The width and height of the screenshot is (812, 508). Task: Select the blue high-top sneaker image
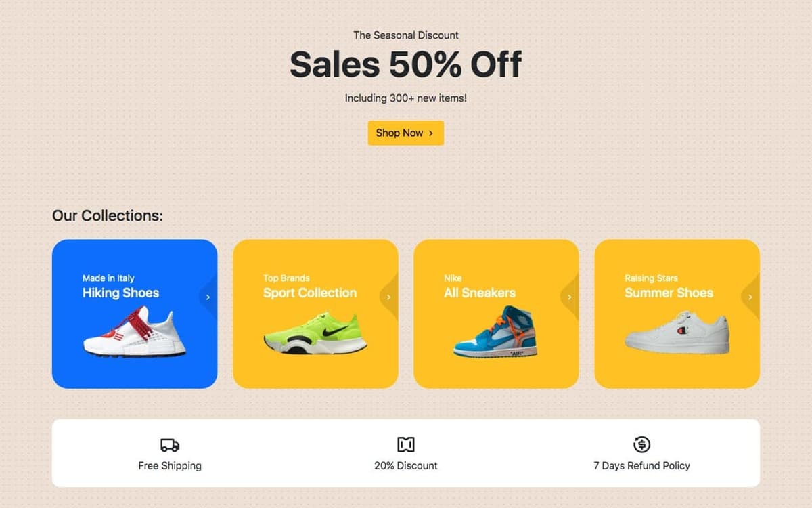[x=496, y=331]
